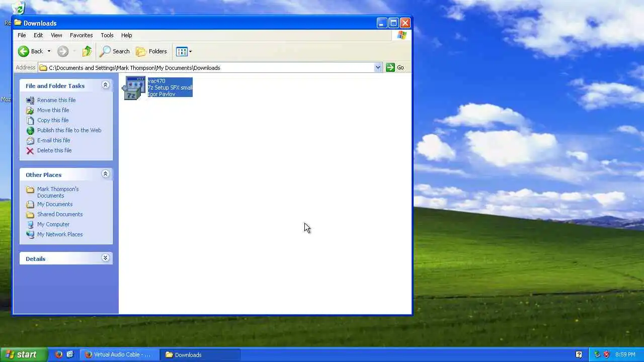This screenshot has height=362, width=644.
Task: Open the Help menu
Action: [126, 35]
